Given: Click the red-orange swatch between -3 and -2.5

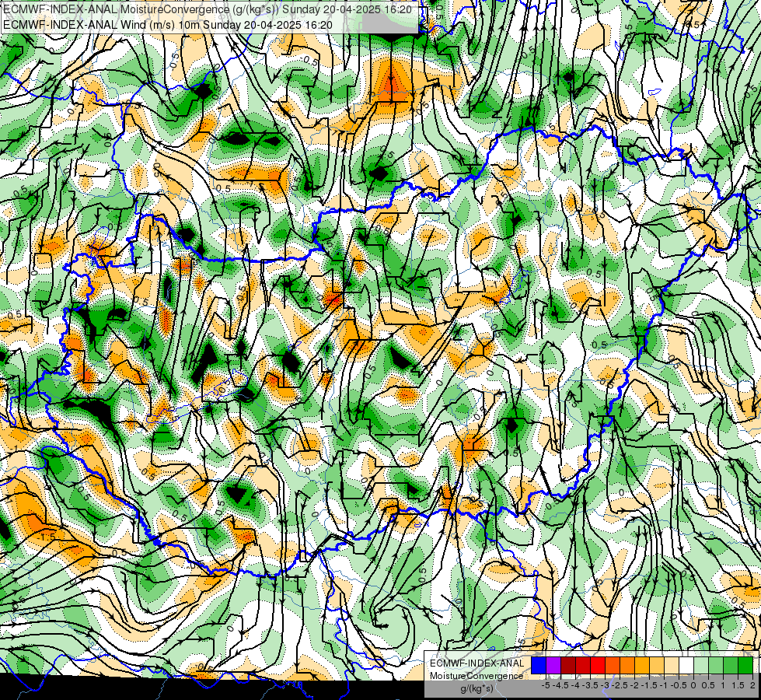Looking at the screenshot, I should 613,666.
